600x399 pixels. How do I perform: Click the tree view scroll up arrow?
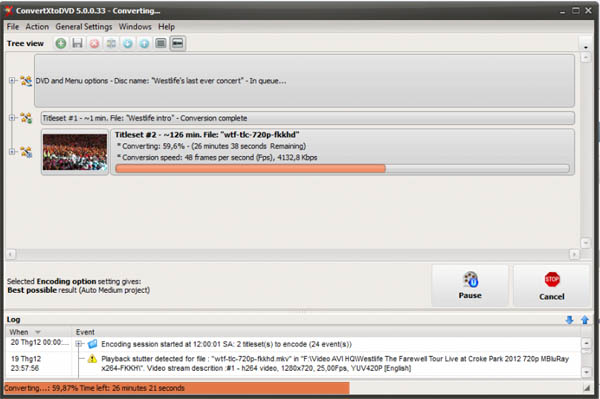[x=585, y=58]
